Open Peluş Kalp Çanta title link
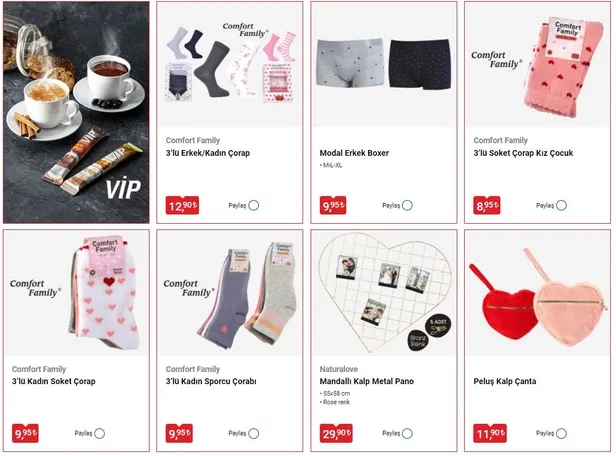Image resolution: width=616 pixels, height=456 pixels. pos(505,381)
